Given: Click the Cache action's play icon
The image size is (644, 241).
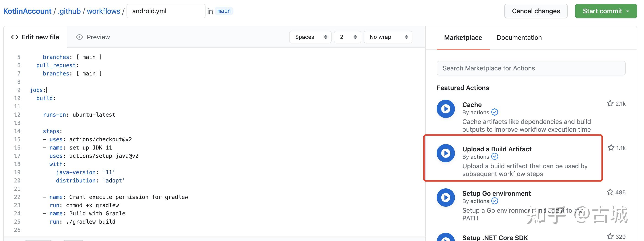Looking at the screenshot, I should tap(446, 109).
